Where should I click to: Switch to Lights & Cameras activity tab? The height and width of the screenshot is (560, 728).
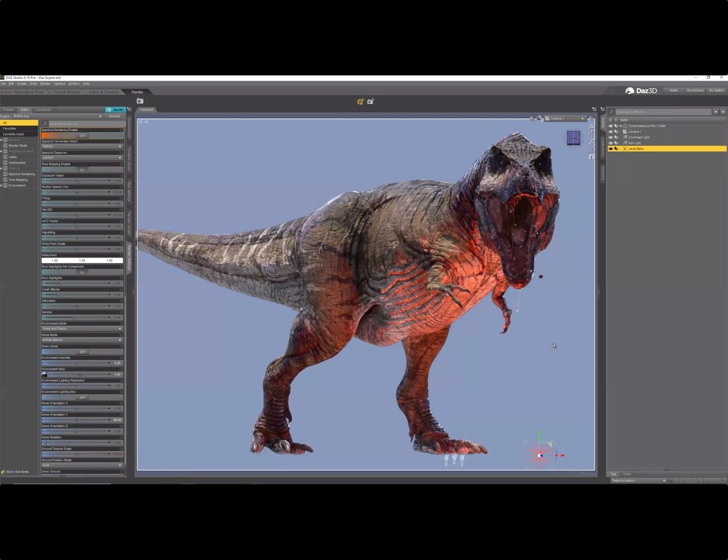tap(104, 92)
